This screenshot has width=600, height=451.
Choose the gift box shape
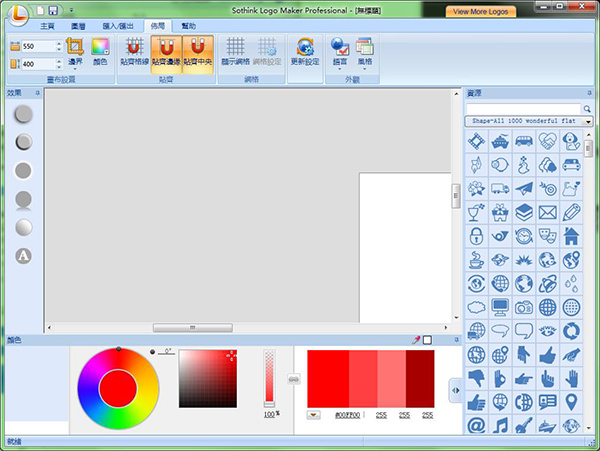pyautogui.click(x=500, y=212)
